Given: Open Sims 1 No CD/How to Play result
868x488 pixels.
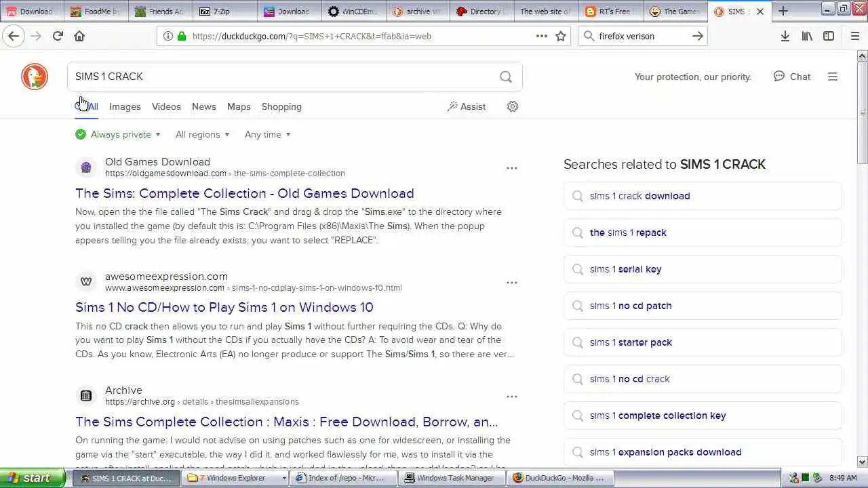Looking at the screenshot, I should click(x=224, y=307).
